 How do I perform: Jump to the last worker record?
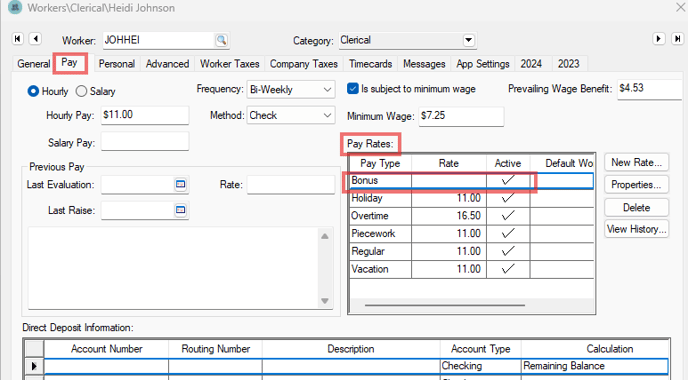pos(677,39)
